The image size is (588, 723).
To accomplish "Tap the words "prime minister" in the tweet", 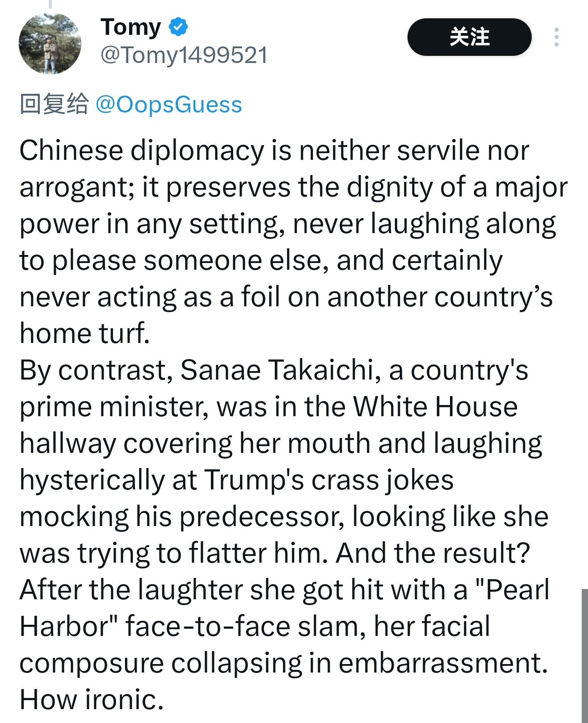I will pyautogui.click(x=114, y=407).
